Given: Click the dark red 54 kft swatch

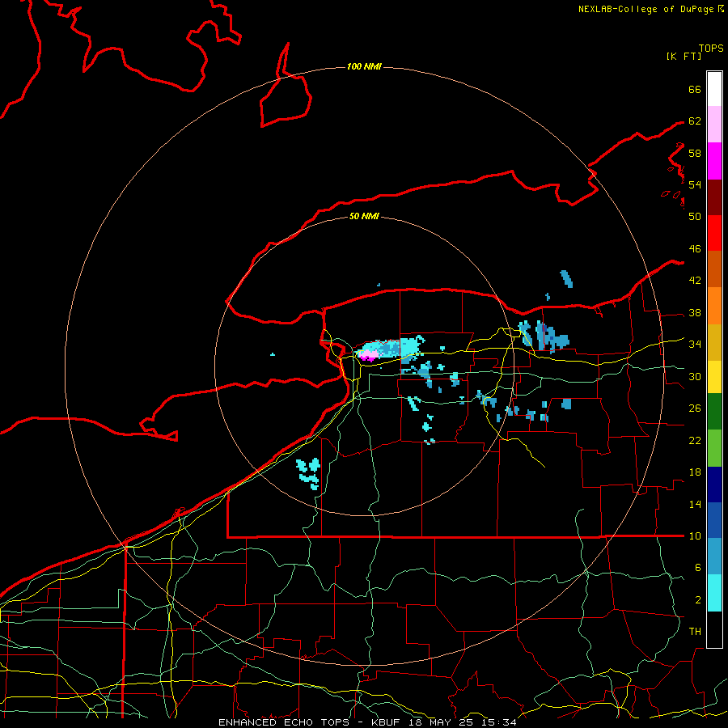Looking at the screenshot, I should pos(714,197).
